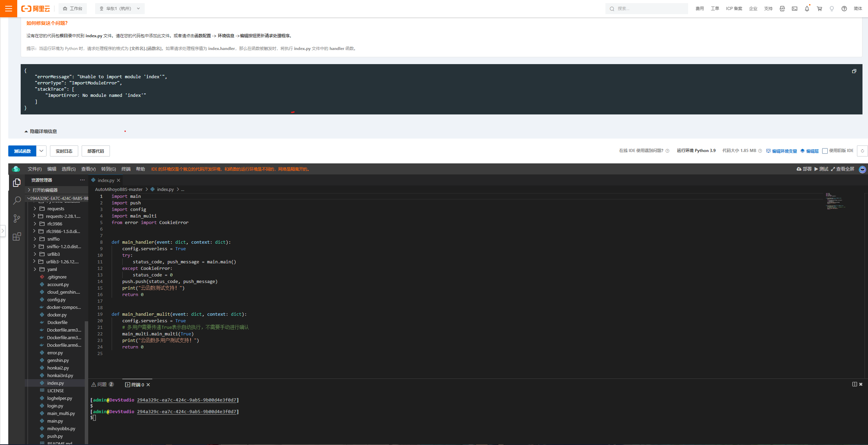This screenshot has height=445, width=868.
Task: Select the Search icon in IDE sidebar
Action: tap(16, 200)
